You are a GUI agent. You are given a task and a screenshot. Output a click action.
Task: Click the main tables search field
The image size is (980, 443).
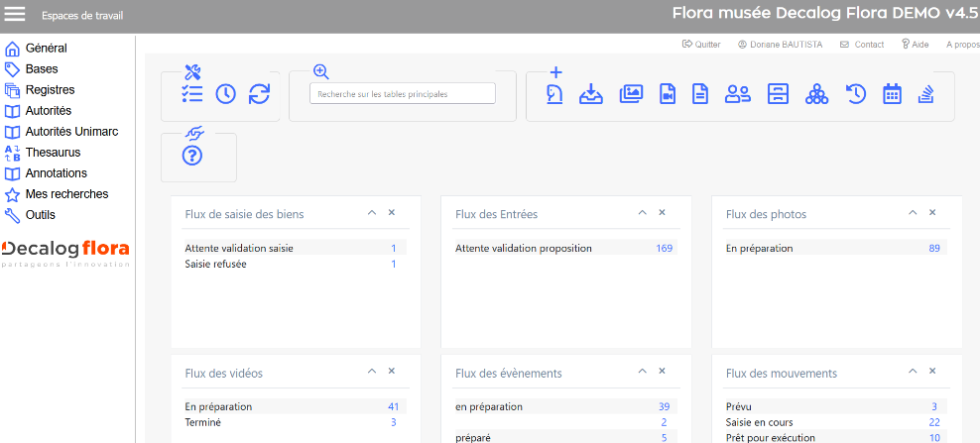[x=402, y=93]
